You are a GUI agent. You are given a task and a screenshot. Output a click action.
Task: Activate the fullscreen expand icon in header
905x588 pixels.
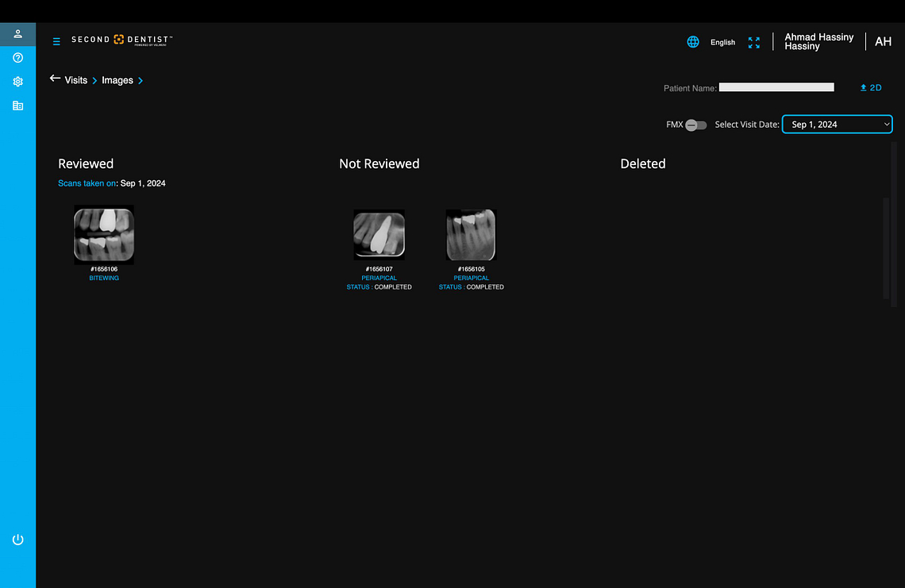pyautogui.click(x=753, y=42)
